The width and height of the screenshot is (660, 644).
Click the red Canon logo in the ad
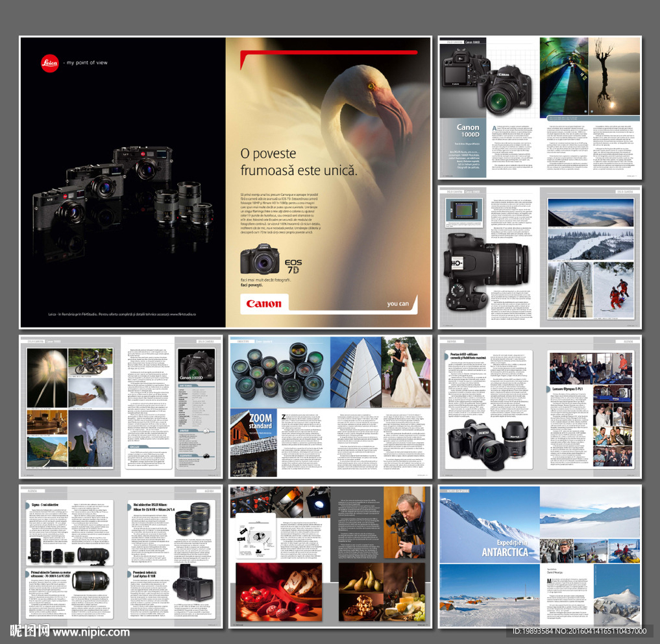(x=264, y=304)
